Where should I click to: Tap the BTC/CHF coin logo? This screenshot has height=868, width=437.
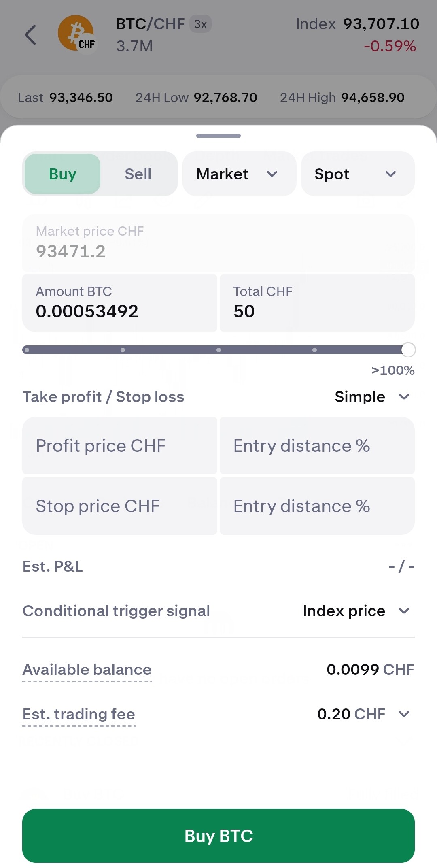click(76, 35)
